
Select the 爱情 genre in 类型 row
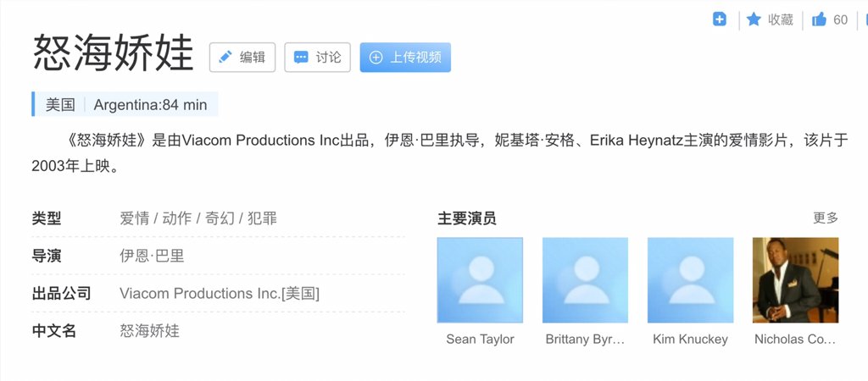[134, 218]
